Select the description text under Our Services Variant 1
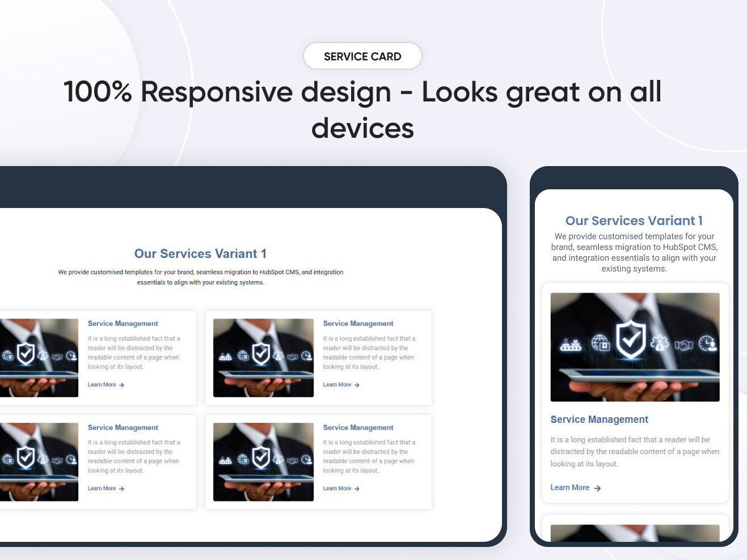 tap(200, 277)
